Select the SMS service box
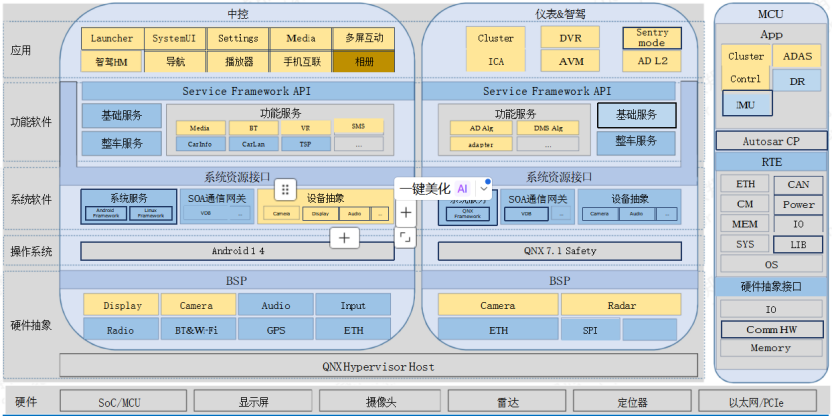This screenshot has height=416, width=832. pyautogui.click(x=358, y=126)
